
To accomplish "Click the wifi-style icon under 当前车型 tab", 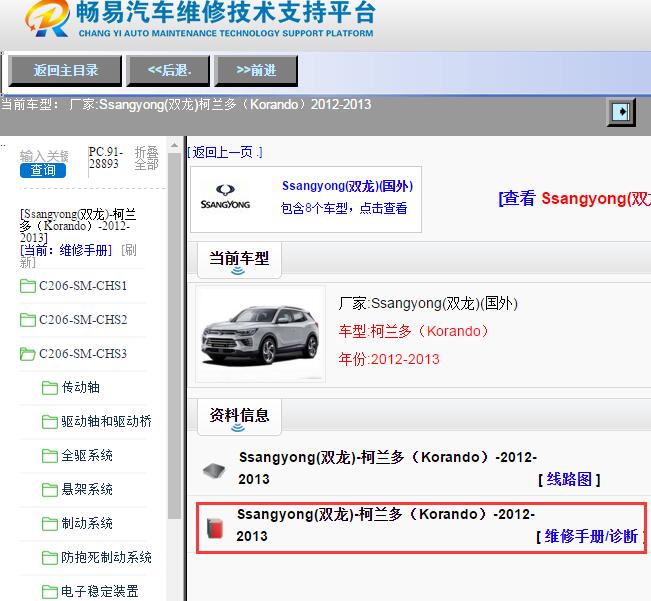I will click(x=238, y=271).
